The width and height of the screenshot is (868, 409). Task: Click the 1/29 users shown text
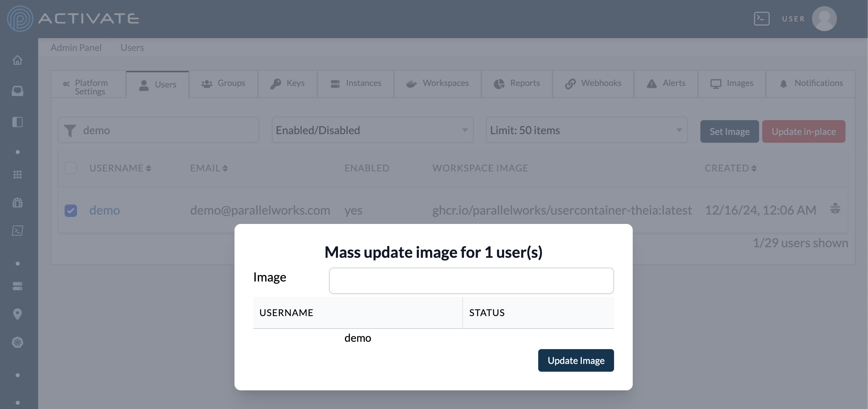(800, 243)
